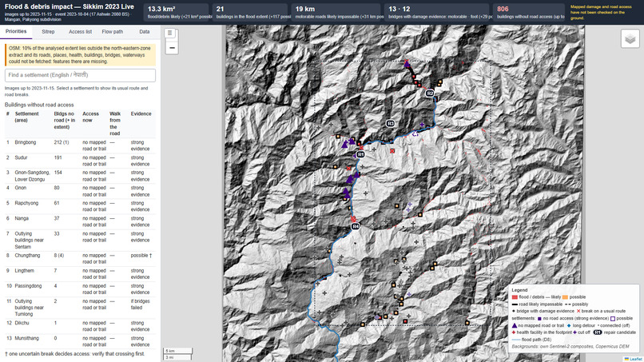Click the red X 'break on a usual route' legend icon
Image resolution: width=644 pixels, height=362 pixels.
pos(578,311)
